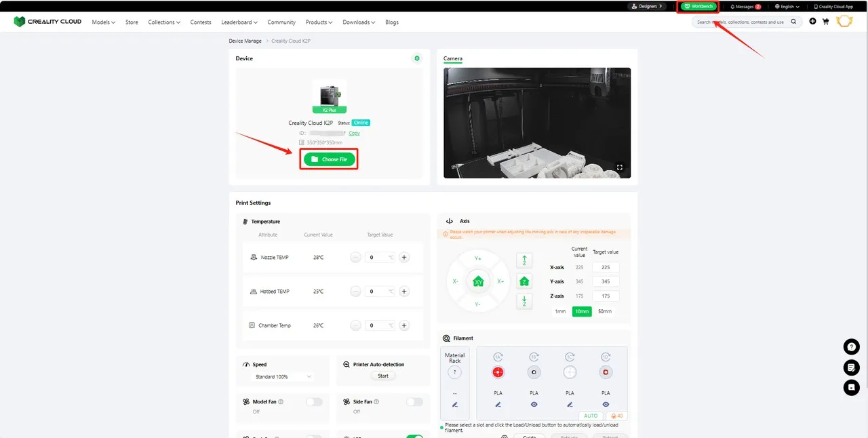Select the red 1A filament spool
868x438 pixels.
coord(498,372)
